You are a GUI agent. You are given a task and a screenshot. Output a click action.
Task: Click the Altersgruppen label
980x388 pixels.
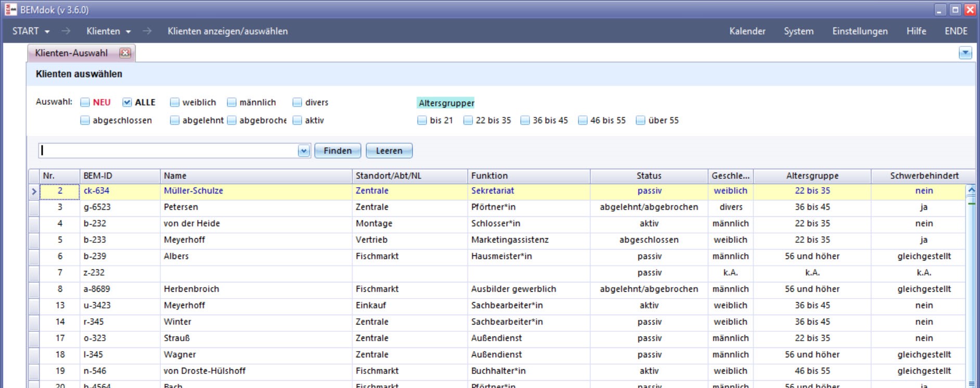(446, 103)
